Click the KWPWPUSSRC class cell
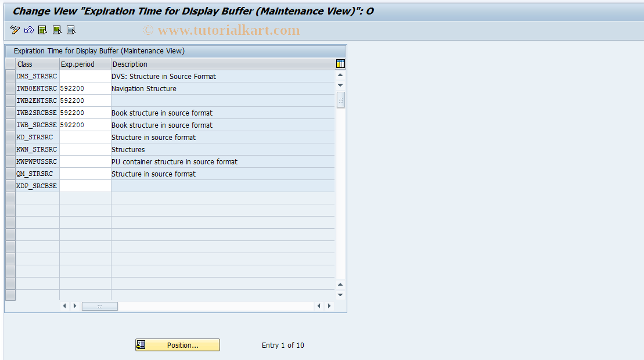 [38, 162]
